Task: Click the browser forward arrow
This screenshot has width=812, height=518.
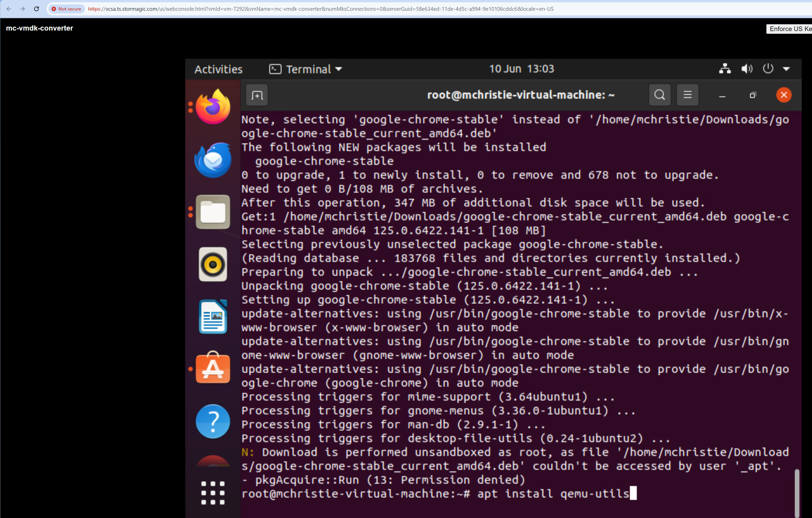Action: (x=23, y=9)
